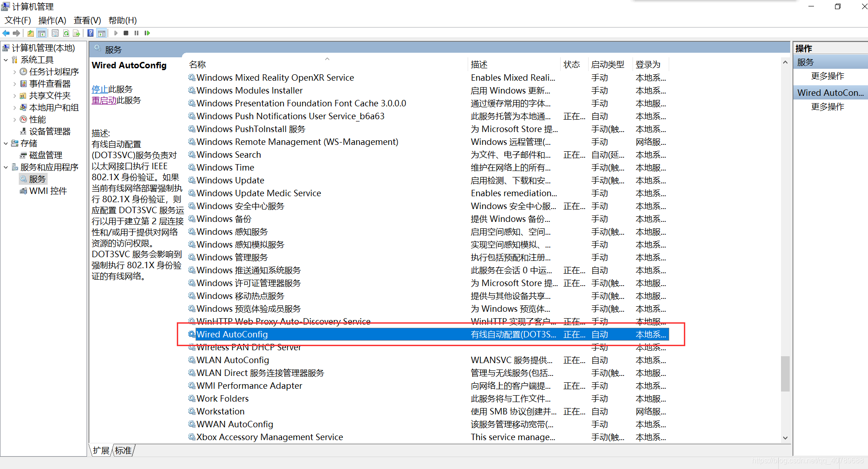Click the Up one level folder icon

pyautogui.click(x=30, y=33)
